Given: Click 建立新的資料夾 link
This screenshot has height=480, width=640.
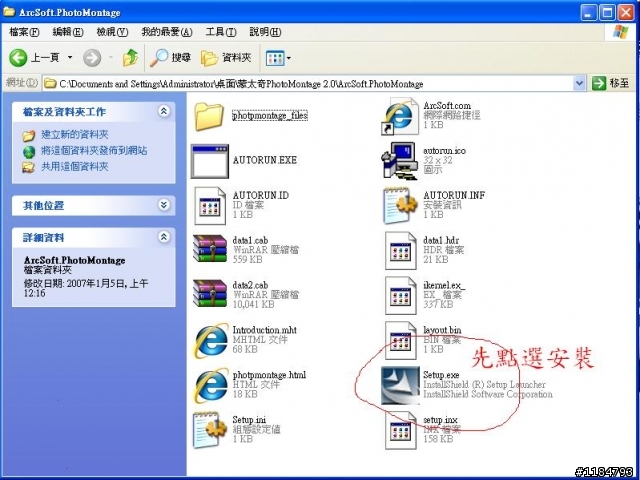Looking at the screenshot, I should pos(74,135).
